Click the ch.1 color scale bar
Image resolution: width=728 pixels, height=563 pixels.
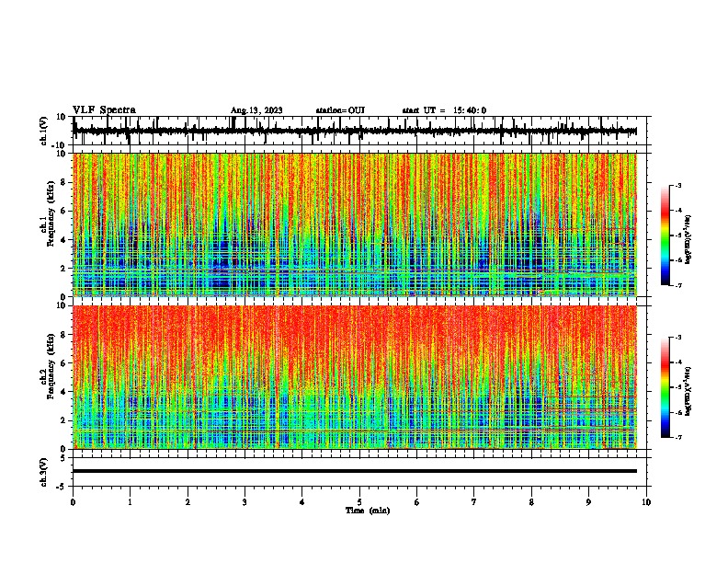tap(665, 236)
